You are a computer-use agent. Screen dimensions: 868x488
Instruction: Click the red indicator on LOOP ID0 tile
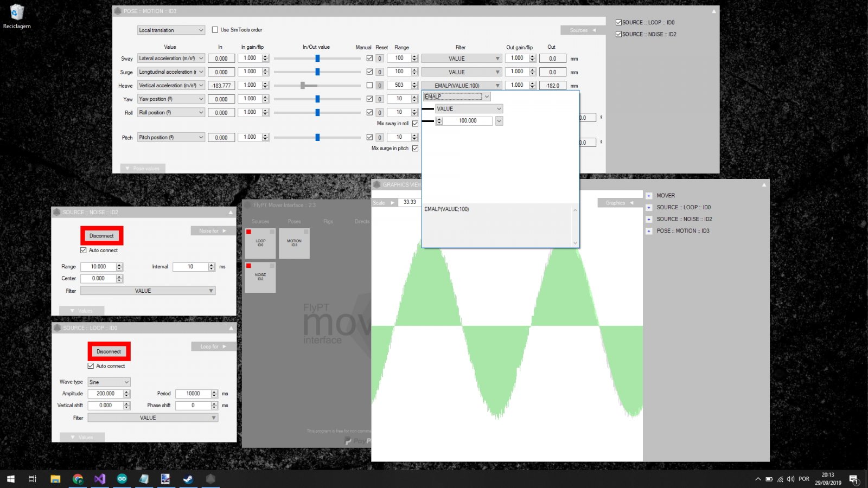[248, 232]
